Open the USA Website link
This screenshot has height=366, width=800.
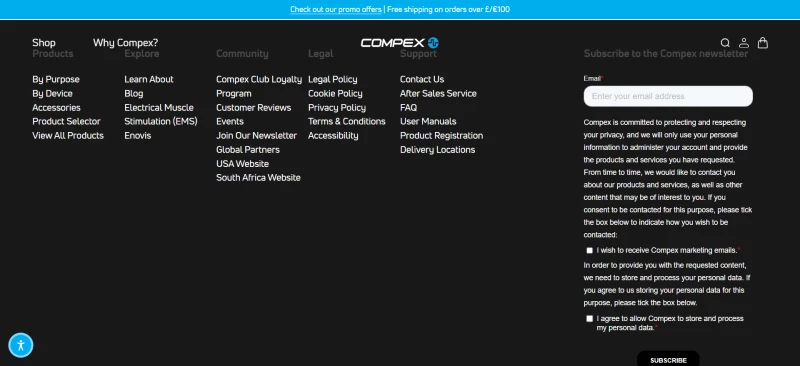[242, 164]
